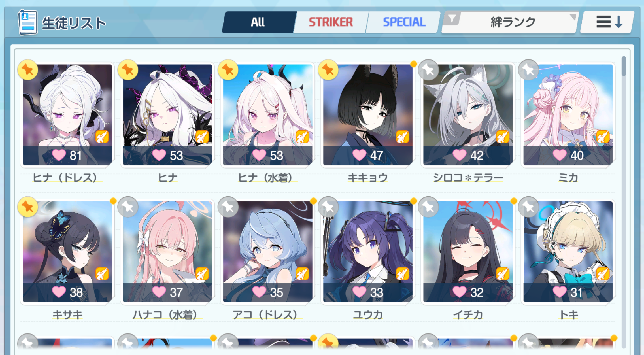Select the All tab
The width and height of the screenshot is (644, 355).
(258, 22)
